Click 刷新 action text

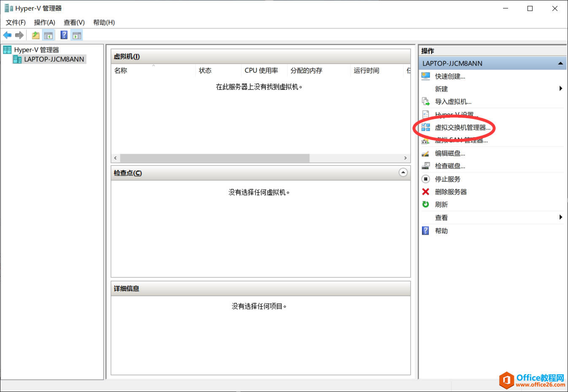pyautogui.click(x=441, y=205)
